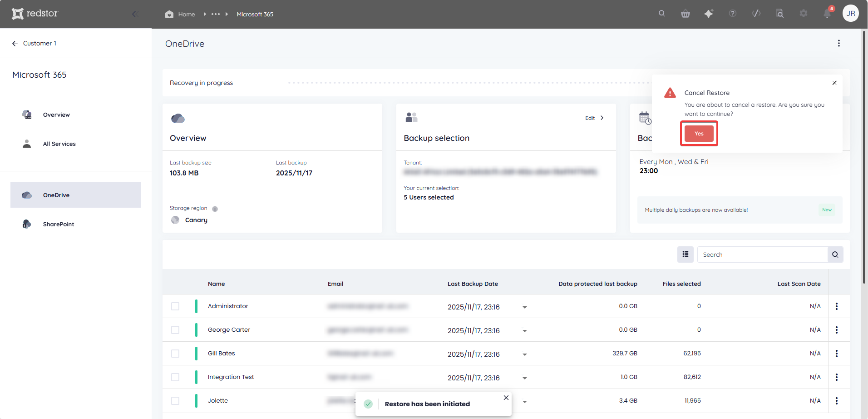Click the search magnifier button beside Search
The image size is (868, 419).
[835, 254]
